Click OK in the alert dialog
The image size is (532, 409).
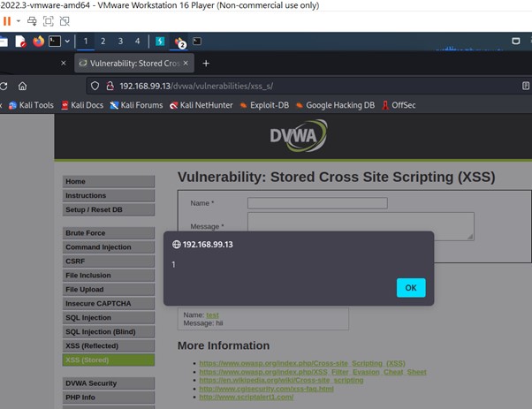(x=411, y=288)
